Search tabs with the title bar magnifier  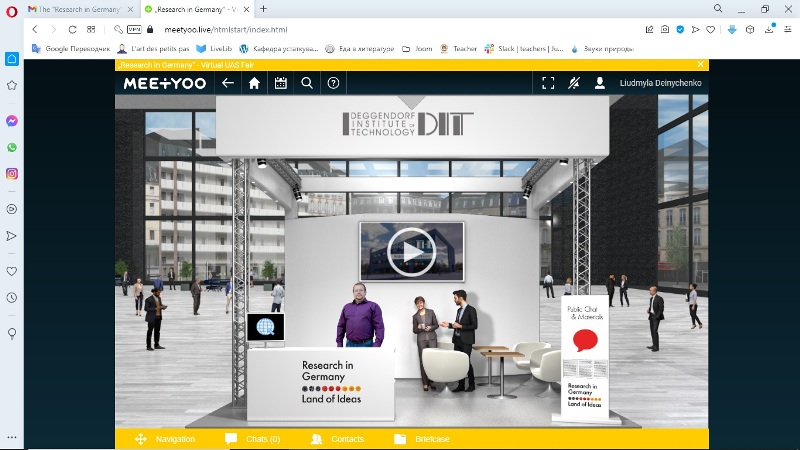[x=718, y=8]
